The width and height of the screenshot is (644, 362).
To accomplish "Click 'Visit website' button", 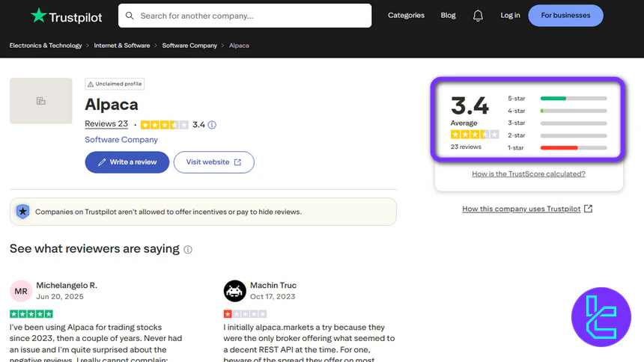I will [213, 162].
